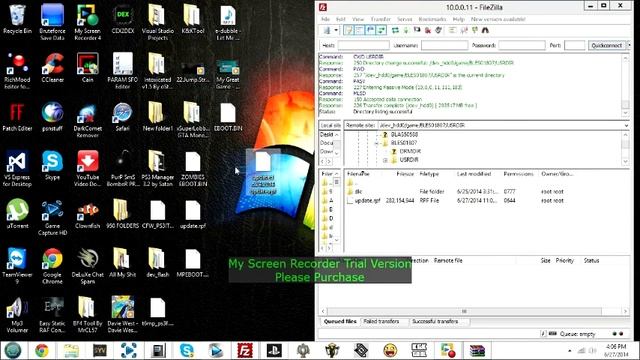Toggle processing of the transfer queue
640x360 pixels.
[406, 31]
